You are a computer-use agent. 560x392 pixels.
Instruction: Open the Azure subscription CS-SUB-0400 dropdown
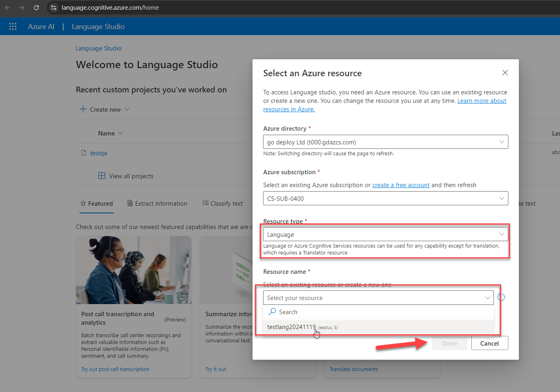click(x=385, y=198)
